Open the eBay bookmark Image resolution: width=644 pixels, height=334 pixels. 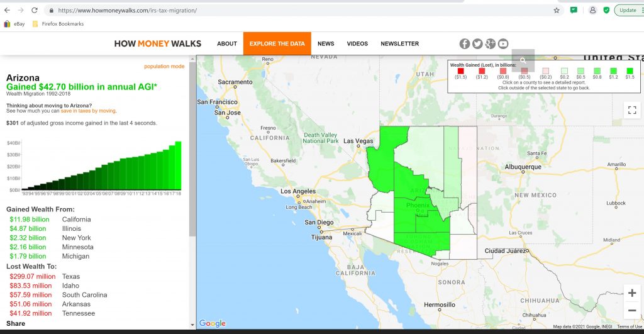[14, 24]
